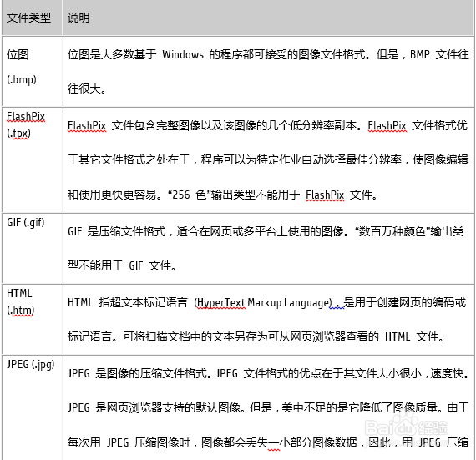Click the 往很大。 line

(87, 88)
